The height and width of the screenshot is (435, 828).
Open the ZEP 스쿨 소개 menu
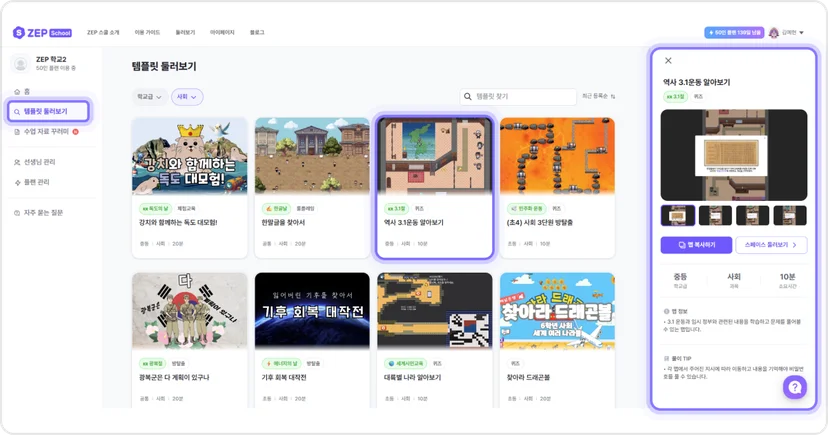(103, 33)
